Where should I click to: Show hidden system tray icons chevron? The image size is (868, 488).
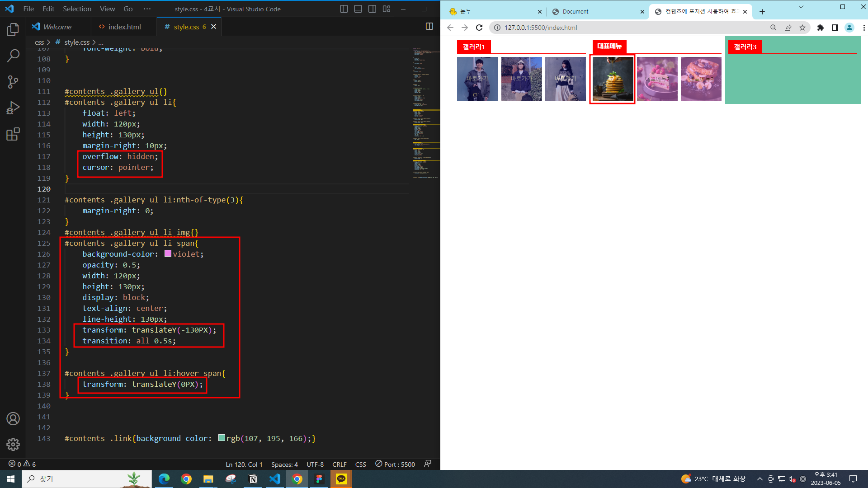(x=759, y=479)
